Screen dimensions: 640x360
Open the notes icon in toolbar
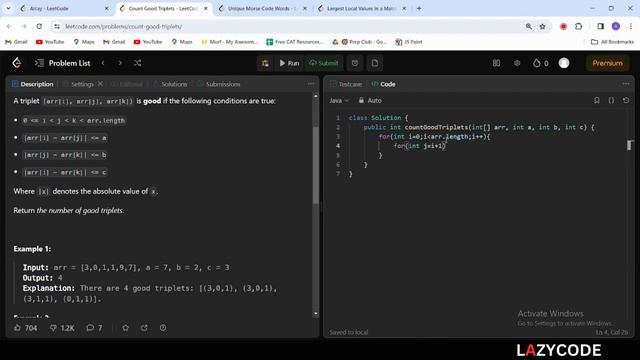click(375, 63)
